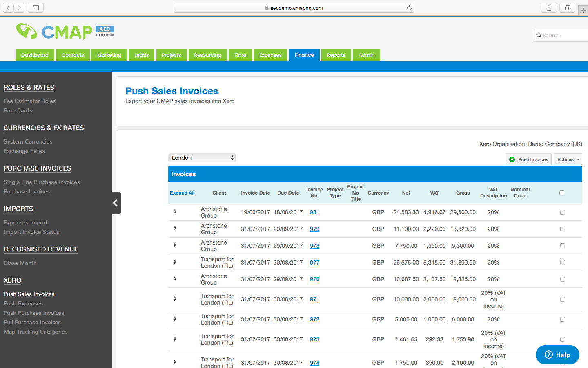588x368 pixels.
Task: Tick the checkbox for invoice 972
Action: 563,319
